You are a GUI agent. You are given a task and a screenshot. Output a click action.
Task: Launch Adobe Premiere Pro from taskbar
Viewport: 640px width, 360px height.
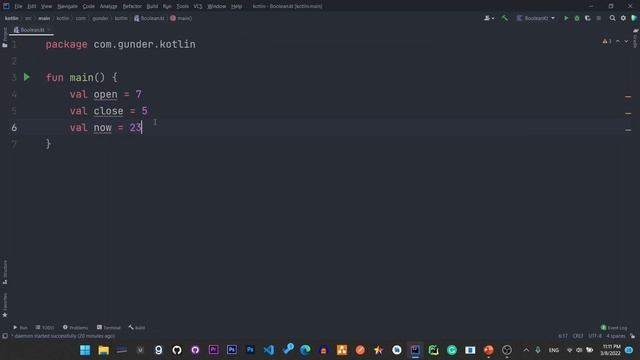click(213, 350)
